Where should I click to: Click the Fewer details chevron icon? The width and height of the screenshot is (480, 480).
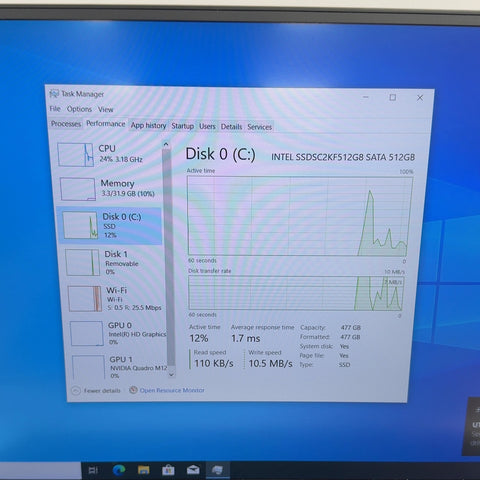pos(76,390)
